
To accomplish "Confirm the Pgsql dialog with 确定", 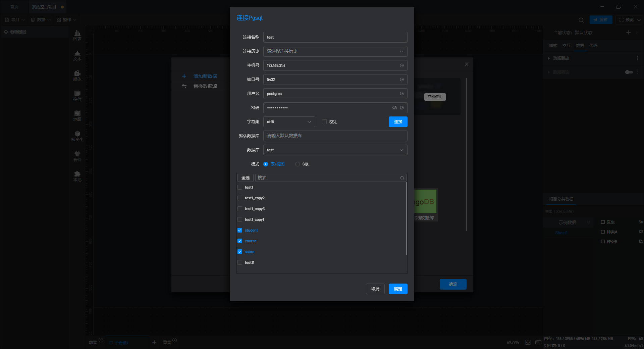I will pos(398,289).
